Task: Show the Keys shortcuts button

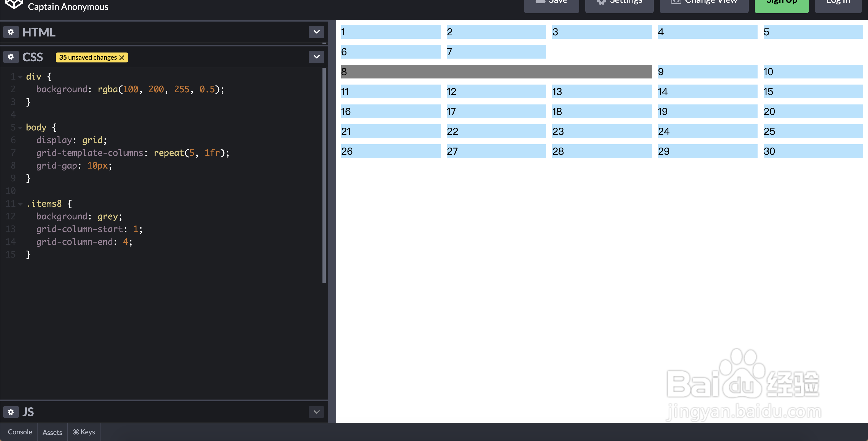Action: click(x=84, y=432)
